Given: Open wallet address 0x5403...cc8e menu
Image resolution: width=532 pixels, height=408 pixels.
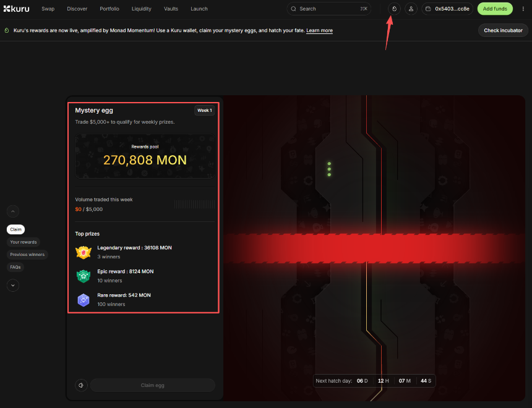Looking at the screenshot, I should (x=447, y=9).
